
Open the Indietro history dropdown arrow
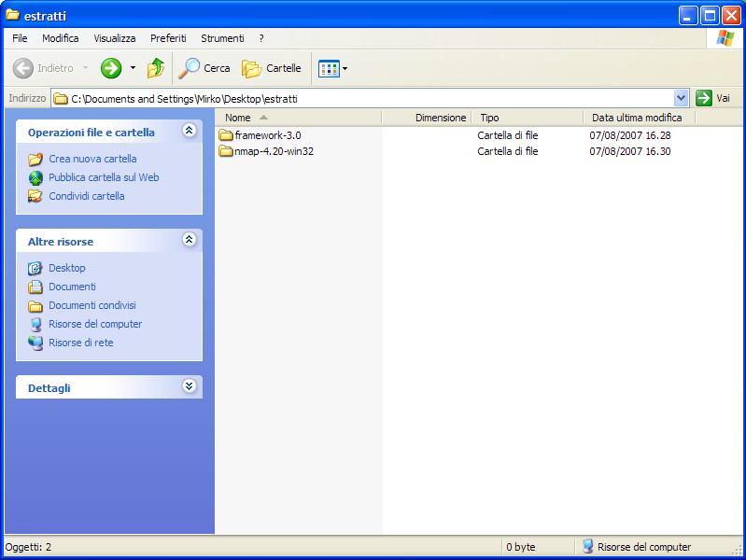pos(85,68)
